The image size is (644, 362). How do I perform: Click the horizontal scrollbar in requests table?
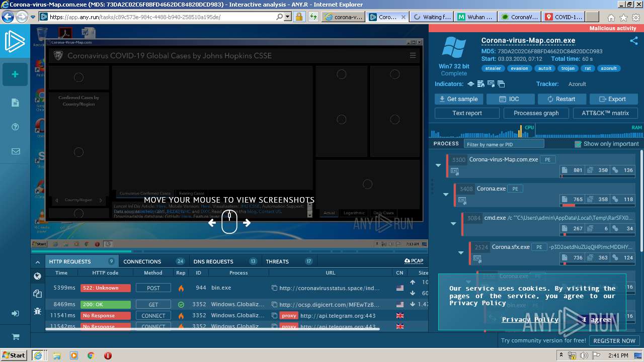[x=212, y=329]
